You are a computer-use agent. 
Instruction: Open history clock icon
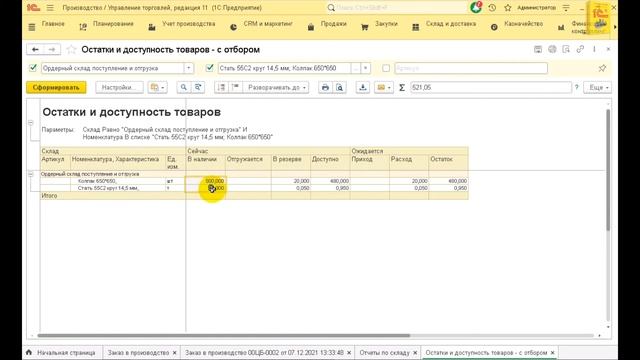[x=492, y=8]
